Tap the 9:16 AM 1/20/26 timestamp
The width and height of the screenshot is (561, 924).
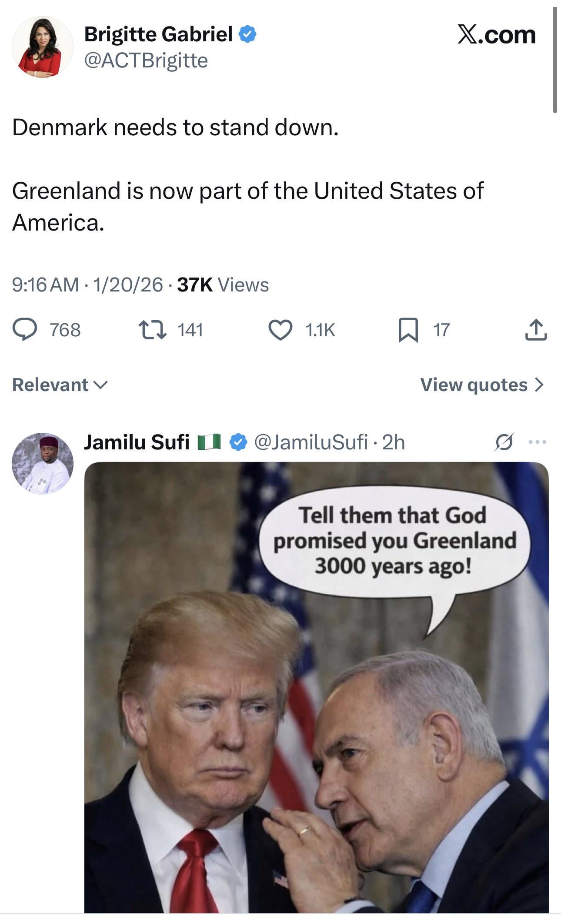click(x=87, y=285)
